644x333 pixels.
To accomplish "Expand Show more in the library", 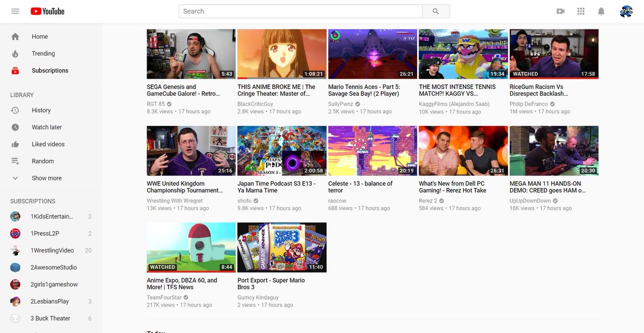I will 51,178.
